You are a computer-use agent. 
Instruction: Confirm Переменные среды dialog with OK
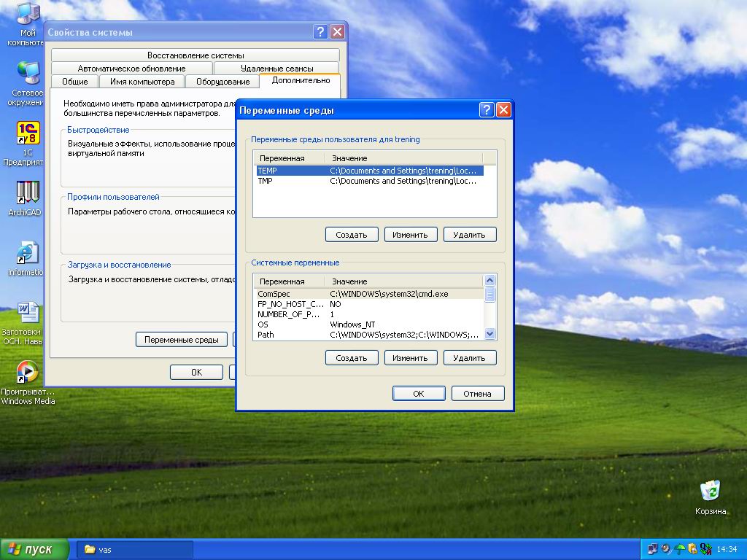pyautogui.click(x=419, y=393)
